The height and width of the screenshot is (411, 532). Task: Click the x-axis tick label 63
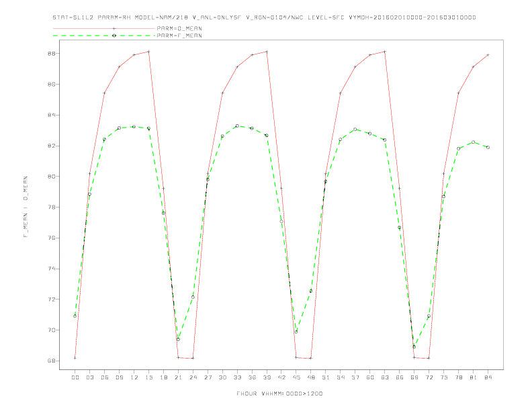coord(385,377)
